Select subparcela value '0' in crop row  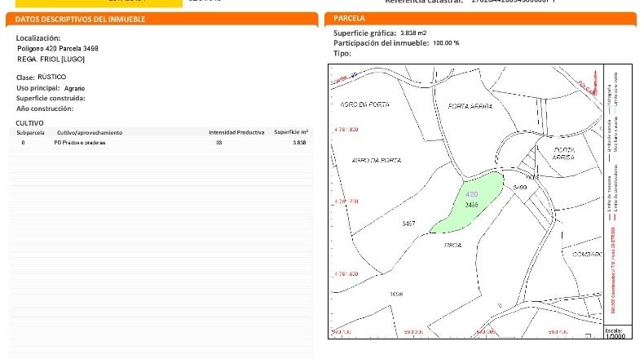coord(23,143)
